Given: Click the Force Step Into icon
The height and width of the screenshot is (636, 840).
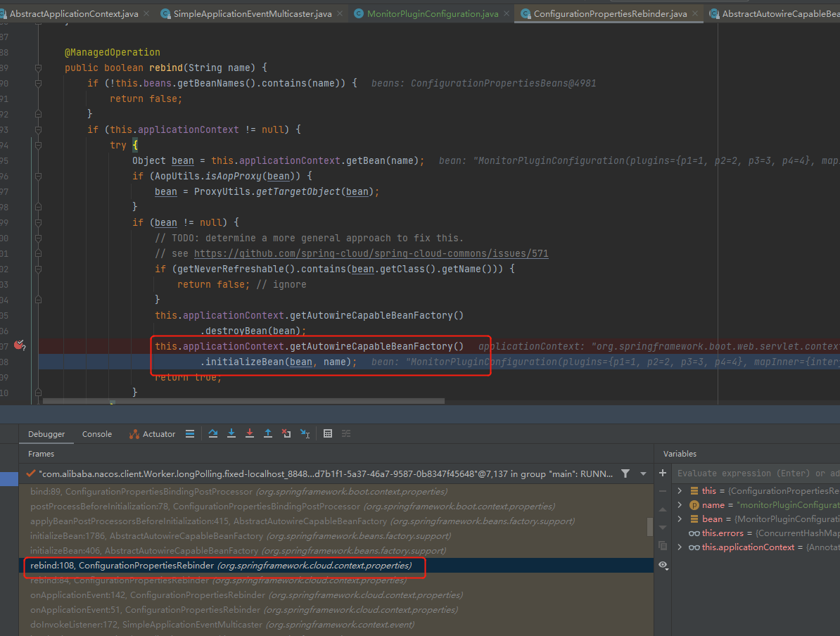Looking at the screenshot, I should 250,434.
